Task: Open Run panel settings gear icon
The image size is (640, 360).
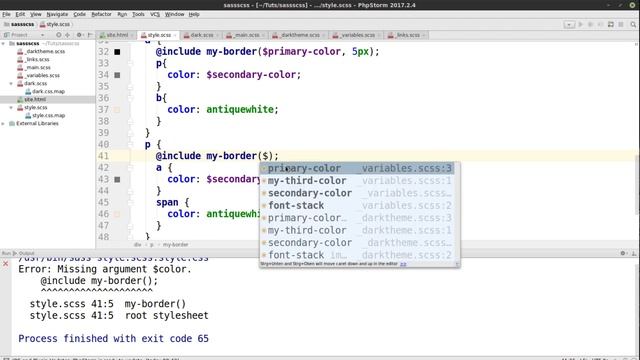Action: pyautogui.click(x=623, y=253)
